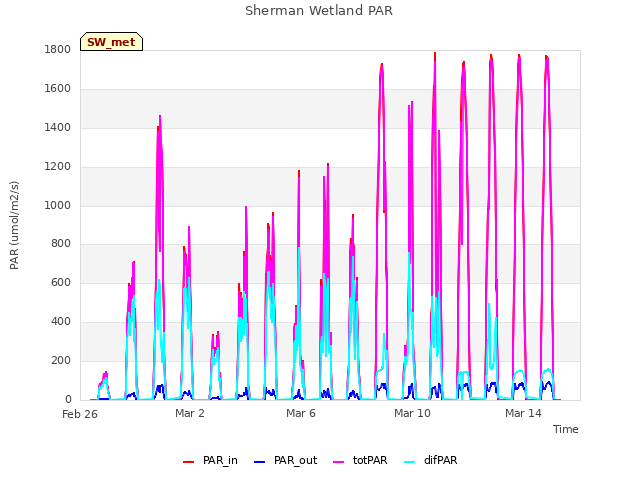Click the Mar 10 x-axis tick label
The height and width of the screenshot is (480, 640).
tap(412, 413)
